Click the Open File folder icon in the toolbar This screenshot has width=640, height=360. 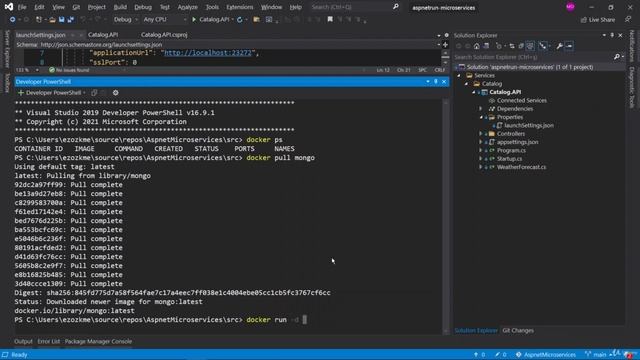click(x=52, y=20)
